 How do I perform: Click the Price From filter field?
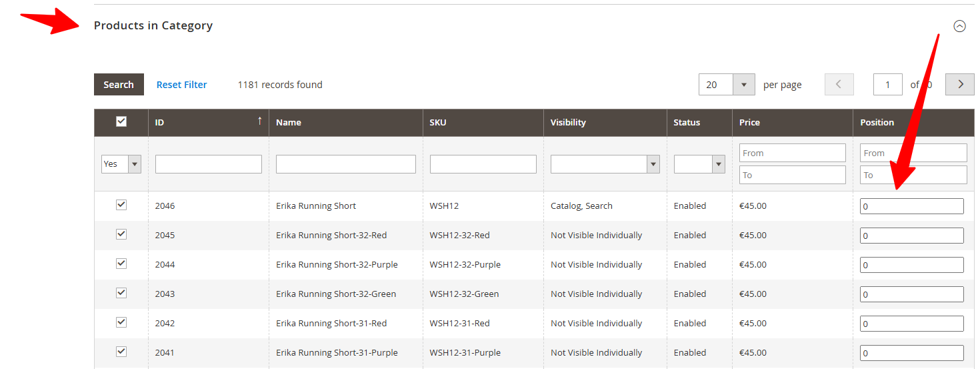tap(792, 153)
